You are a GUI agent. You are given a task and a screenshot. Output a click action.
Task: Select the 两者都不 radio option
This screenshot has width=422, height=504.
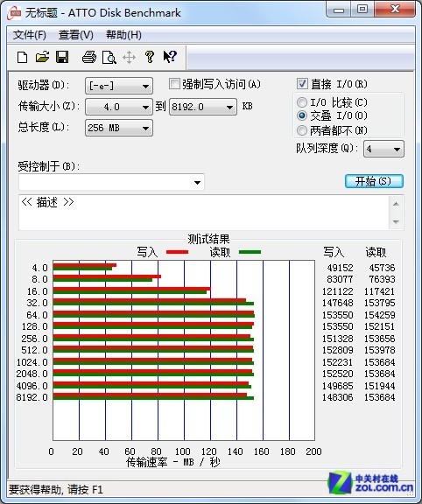click(x=302, y=130)
